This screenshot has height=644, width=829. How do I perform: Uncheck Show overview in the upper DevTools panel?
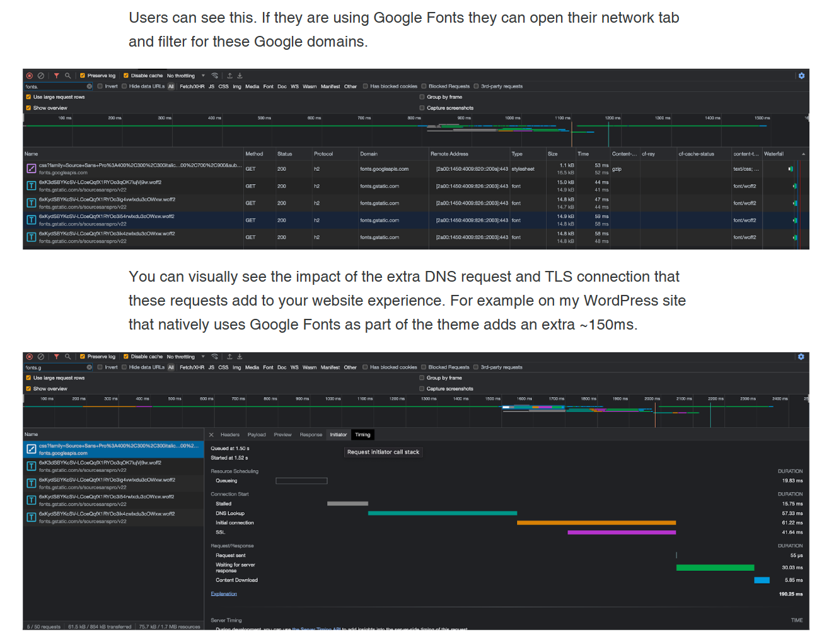pos(28,108)
